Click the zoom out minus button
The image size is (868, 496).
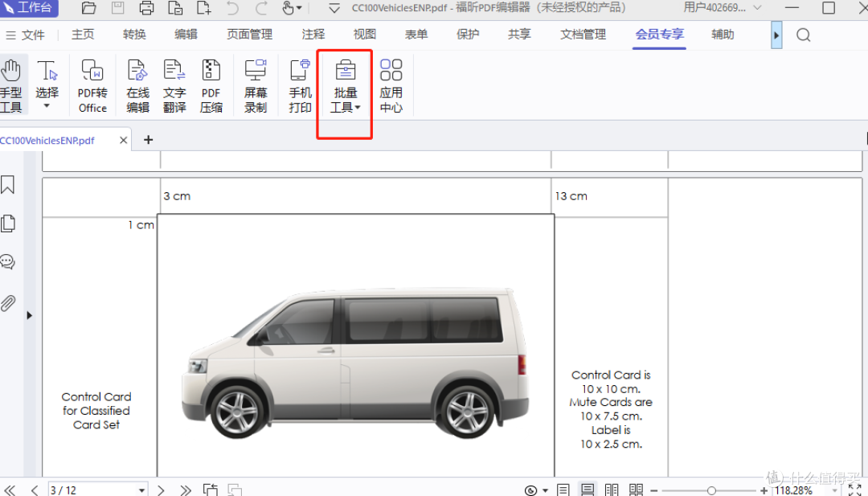pyautogui.click(x=653, y=490)
